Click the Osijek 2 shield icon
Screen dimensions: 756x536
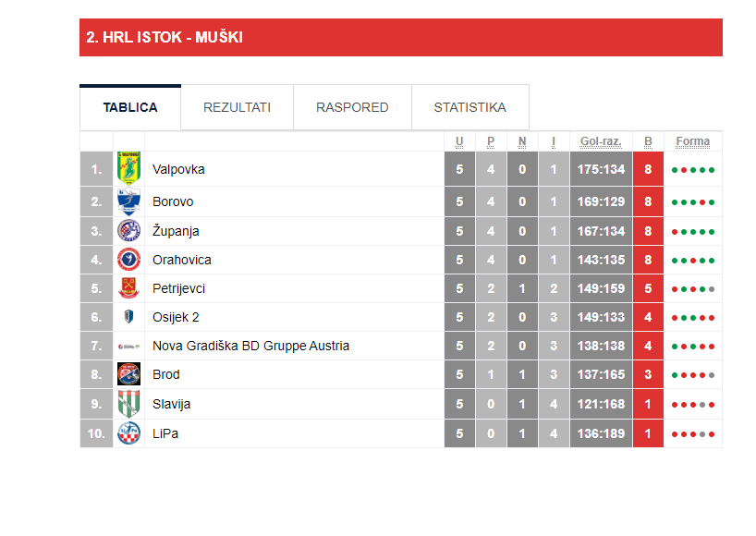click(128, 317)
